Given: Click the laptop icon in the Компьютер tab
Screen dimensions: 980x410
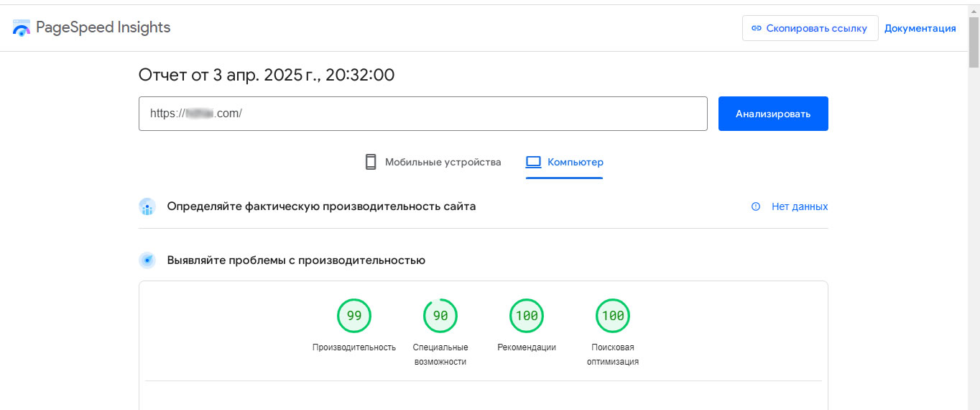Looking at the screenshot, I should [x=533, y=162].
